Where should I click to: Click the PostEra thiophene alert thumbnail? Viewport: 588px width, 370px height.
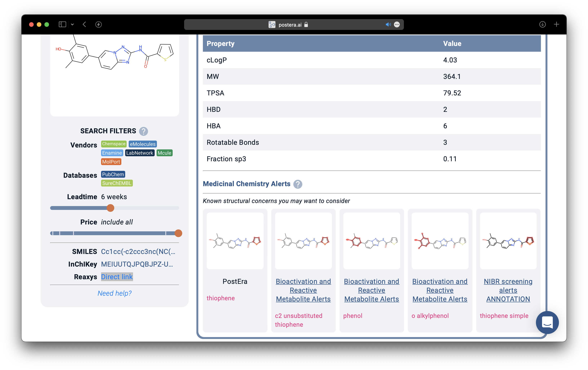pos(235,241)
